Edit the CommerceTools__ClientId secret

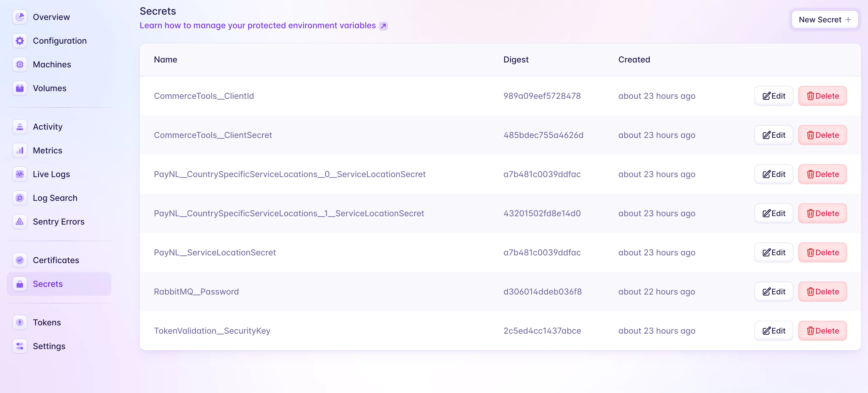pyautogui.click(x=774, y=96)
